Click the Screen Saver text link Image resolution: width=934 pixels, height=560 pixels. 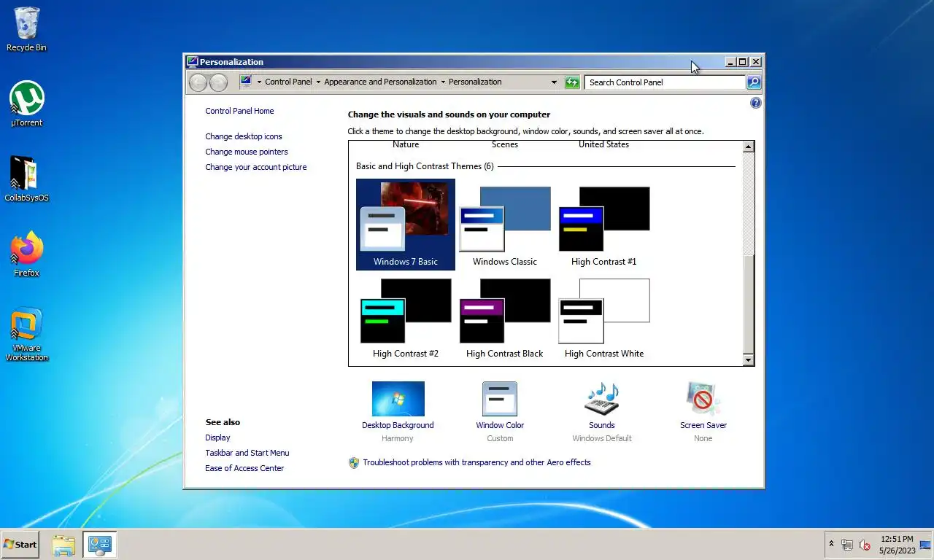[x=703, y=425]
